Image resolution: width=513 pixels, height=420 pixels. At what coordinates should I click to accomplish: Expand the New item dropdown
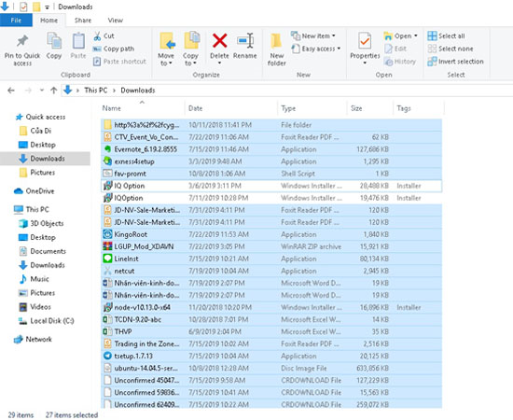tap(334, 35)
